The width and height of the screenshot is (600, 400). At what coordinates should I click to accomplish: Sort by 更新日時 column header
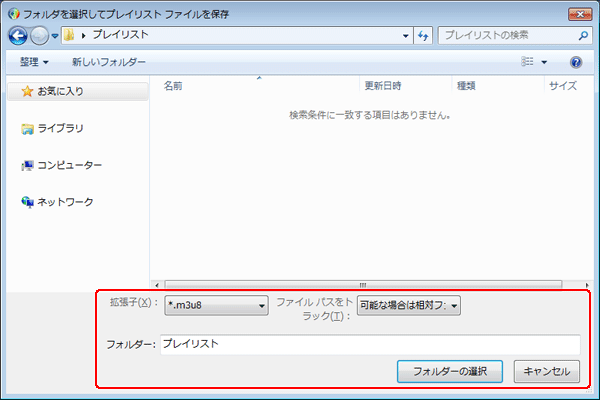click(383, 86)
